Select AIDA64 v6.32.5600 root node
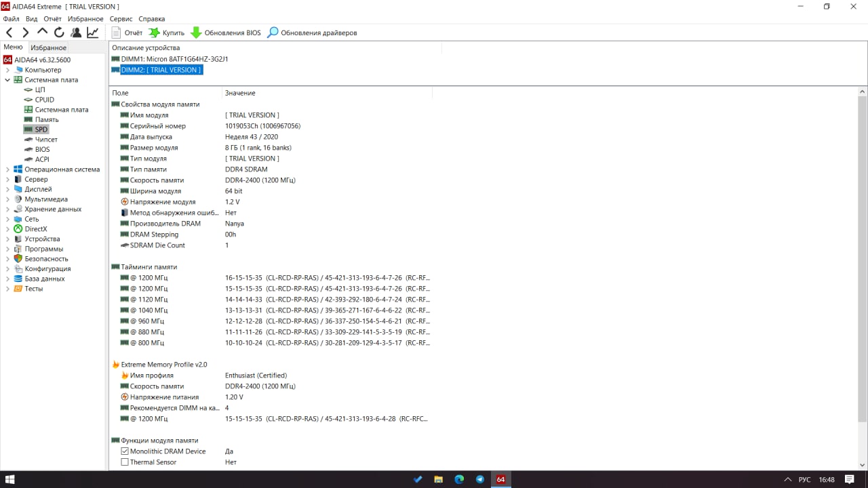868x488 pixels. 37,60
